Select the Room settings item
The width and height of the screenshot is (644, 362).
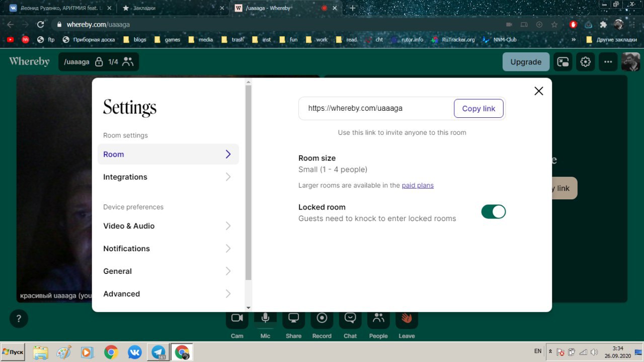[168, 154]
